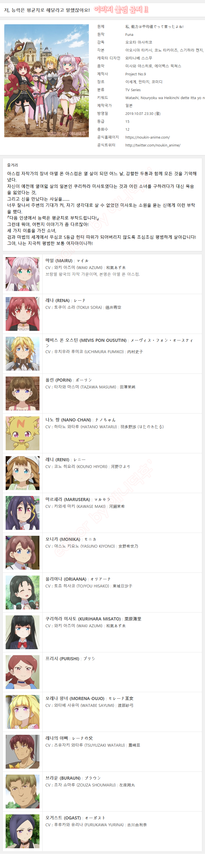205x868 pixels.
Task: Click Purishi's character portrait
Action: coord(23,672)
